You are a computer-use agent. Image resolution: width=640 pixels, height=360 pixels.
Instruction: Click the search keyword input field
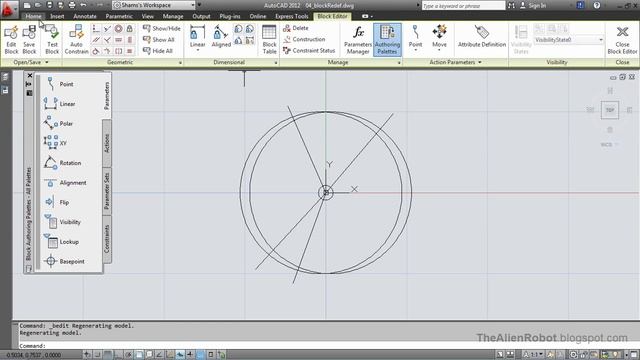click(x=463, y=6)
